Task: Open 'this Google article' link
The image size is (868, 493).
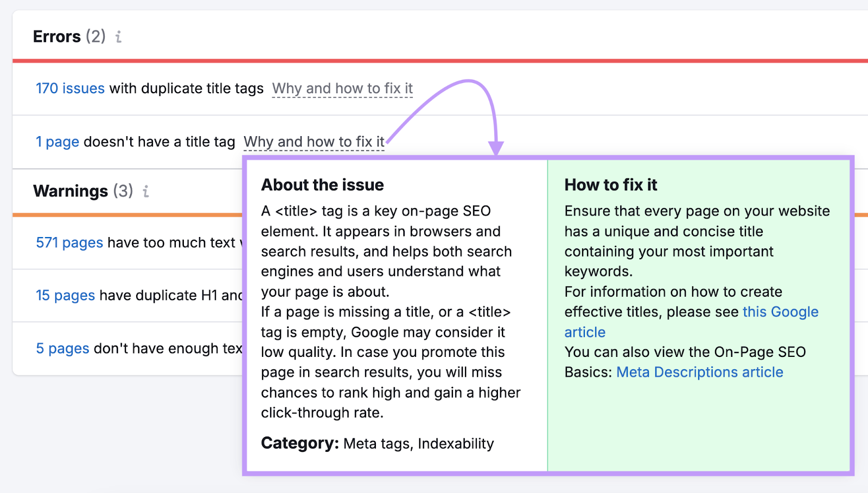Action: 780,312
